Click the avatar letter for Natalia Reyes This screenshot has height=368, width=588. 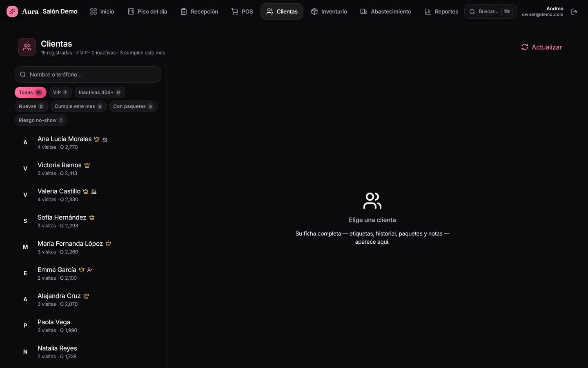tap(25, 352)
